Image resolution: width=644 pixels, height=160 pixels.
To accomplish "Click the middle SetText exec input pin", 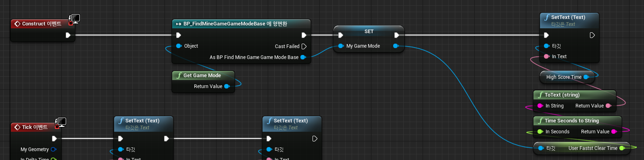I will pos(121,139).
